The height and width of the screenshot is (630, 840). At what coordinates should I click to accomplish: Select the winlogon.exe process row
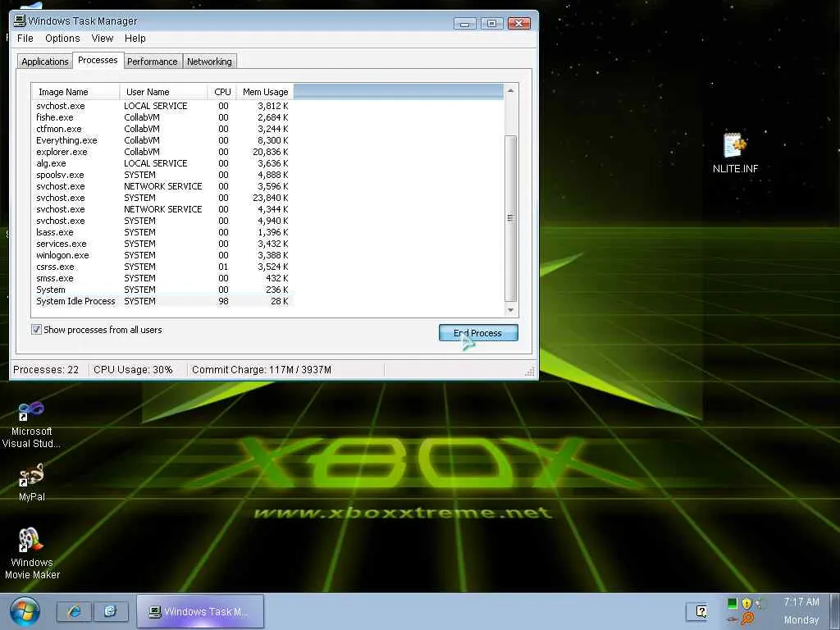click(x=163, y=255)
